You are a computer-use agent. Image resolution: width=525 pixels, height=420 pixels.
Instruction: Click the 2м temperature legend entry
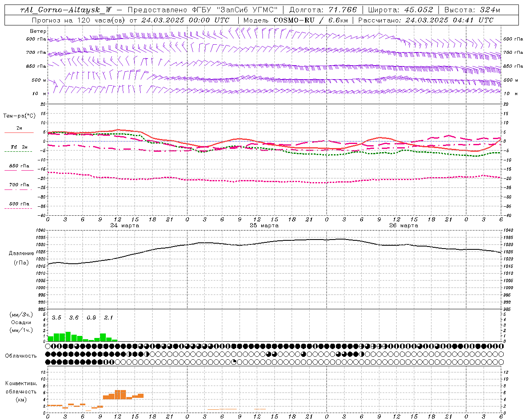pos(19,128)
